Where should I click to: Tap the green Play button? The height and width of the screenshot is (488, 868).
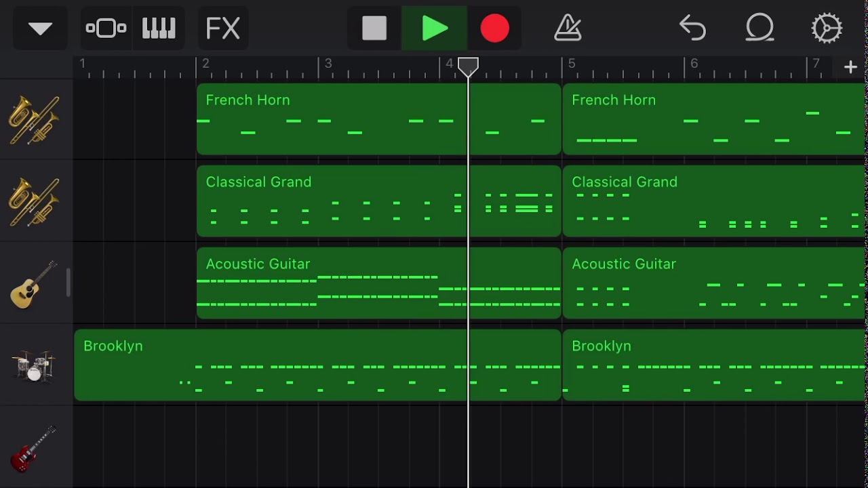(435, 28)
